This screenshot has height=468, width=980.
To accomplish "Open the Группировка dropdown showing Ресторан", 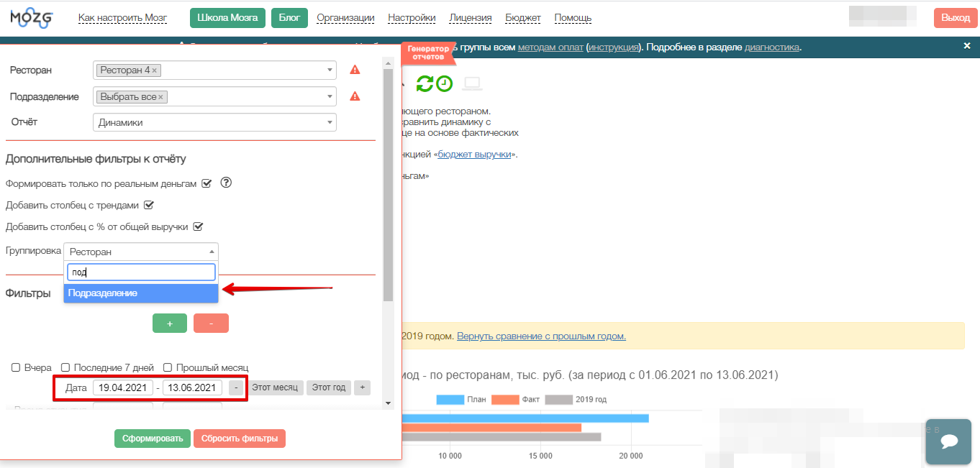I will [x=141, y=252].
